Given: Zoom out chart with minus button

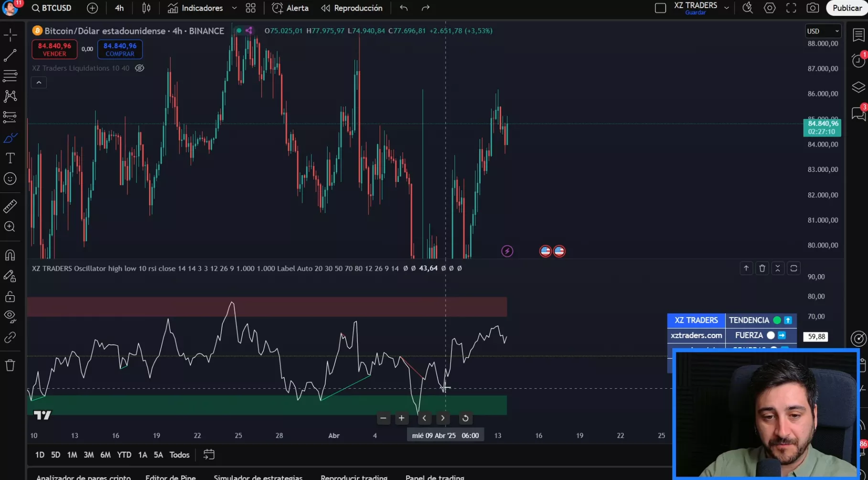Looking at the screenshot, I should coord(383,418).
